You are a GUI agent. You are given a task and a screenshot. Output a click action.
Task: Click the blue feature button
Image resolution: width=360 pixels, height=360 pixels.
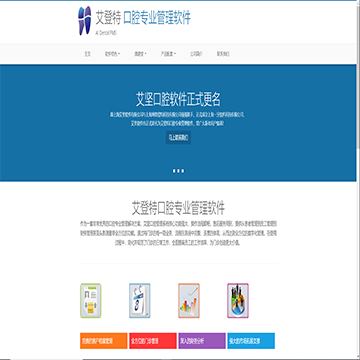[x=251, y=341]
